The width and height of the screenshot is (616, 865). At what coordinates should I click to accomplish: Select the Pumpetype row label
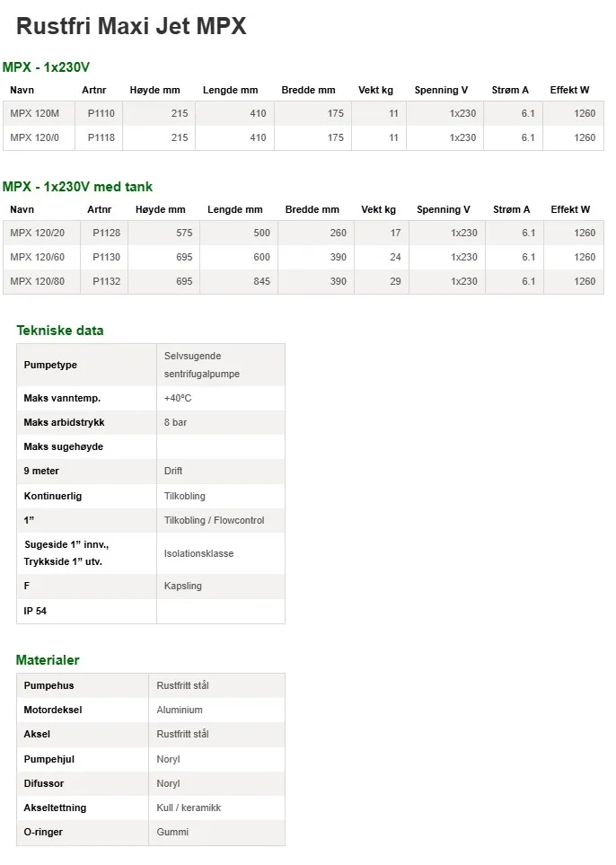pyautogui.click(x=50, y=365)
